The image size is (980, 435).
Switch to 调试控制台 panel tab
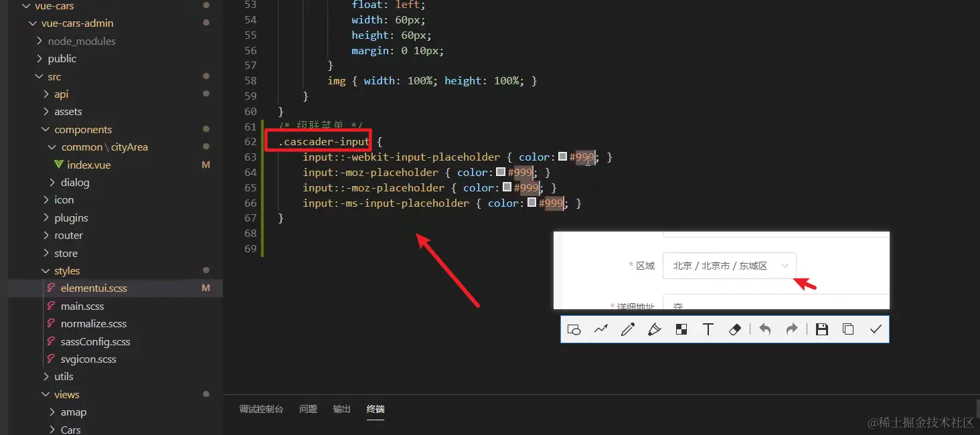tap(261, 409)
